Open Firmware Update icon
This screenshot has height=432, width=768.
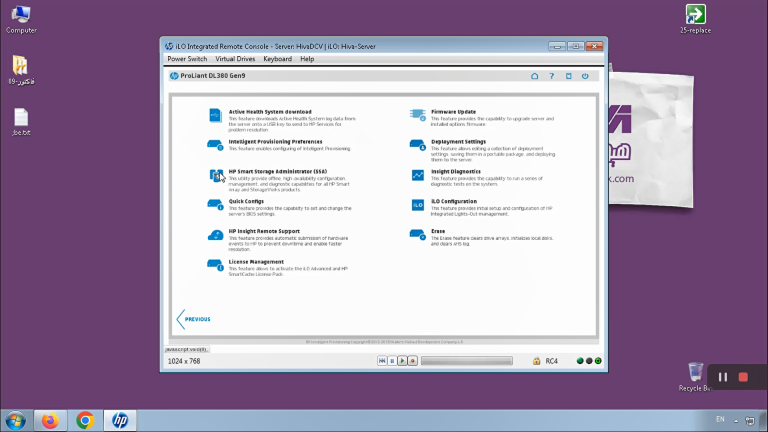point(418,115)
